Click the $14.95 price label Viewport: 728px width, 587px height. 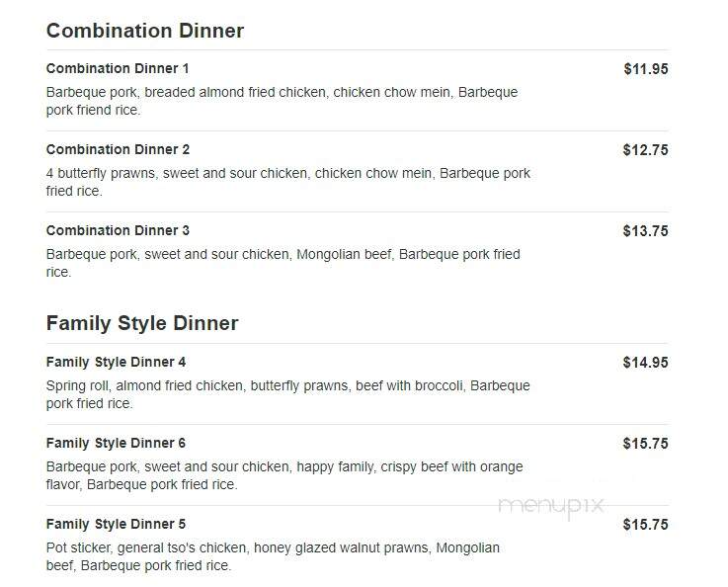(645, 363)
